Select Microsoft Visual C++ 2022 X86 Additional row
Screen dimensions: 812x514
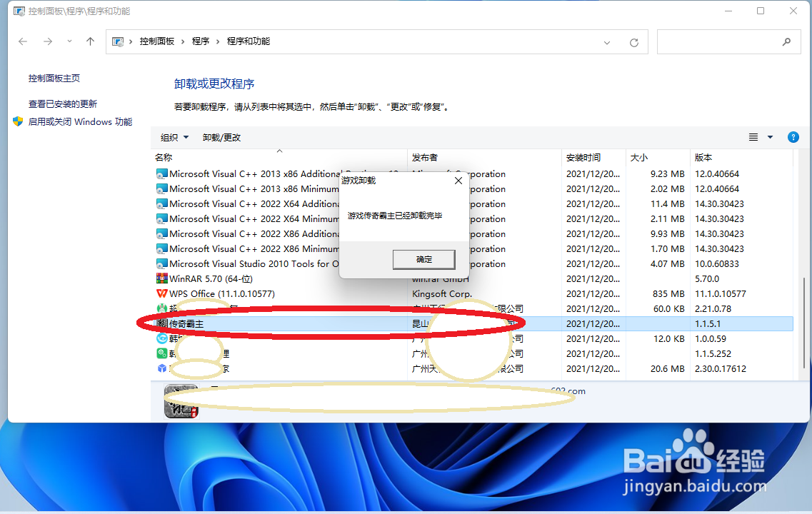click(473, 234)
